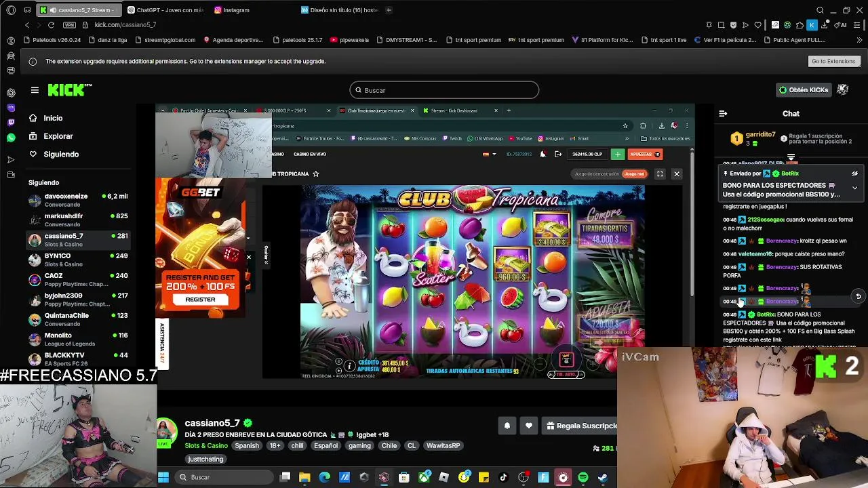Select the gaming tag
Viewport: 868px width, 488px height.
click(x=359, y=445)
